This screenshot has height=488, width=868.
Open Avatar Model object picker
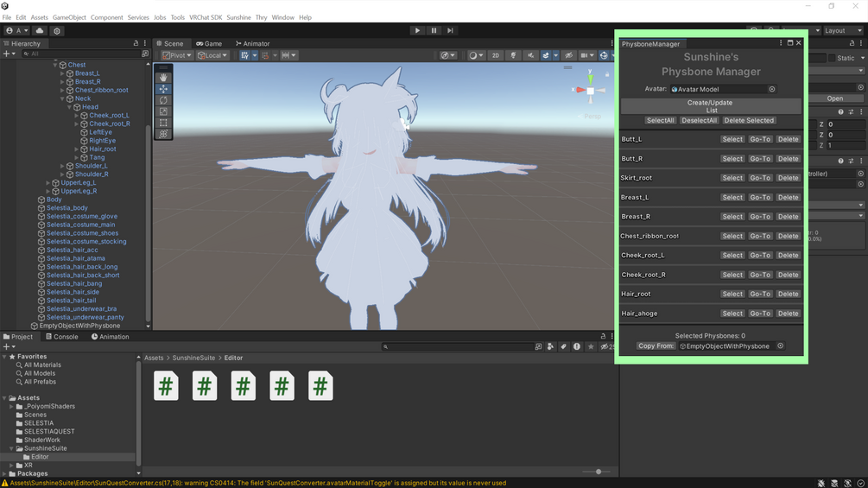pos(771,89)
